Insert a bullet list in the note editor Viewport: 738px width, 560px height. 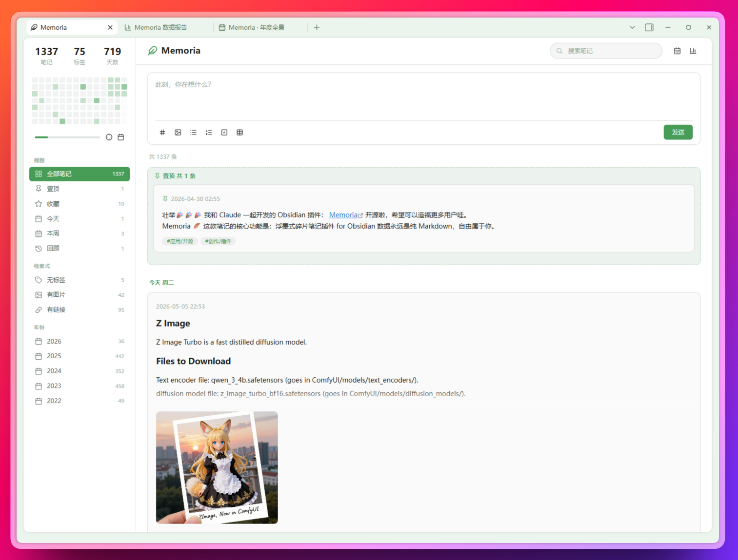(x=194, y=133)
